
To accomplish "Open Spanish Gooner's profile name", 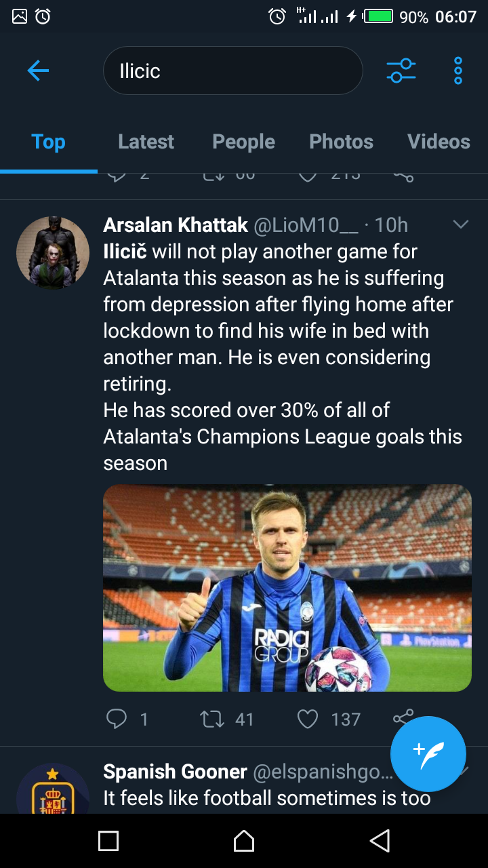I will pyautogui.click(x=175, y=772).
